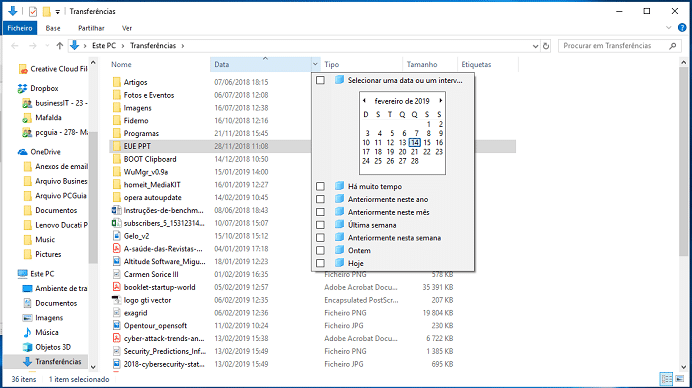
Task: Check 'Anteriormente neste ano' filter checkbox
Action: click(x=320, y=199)
